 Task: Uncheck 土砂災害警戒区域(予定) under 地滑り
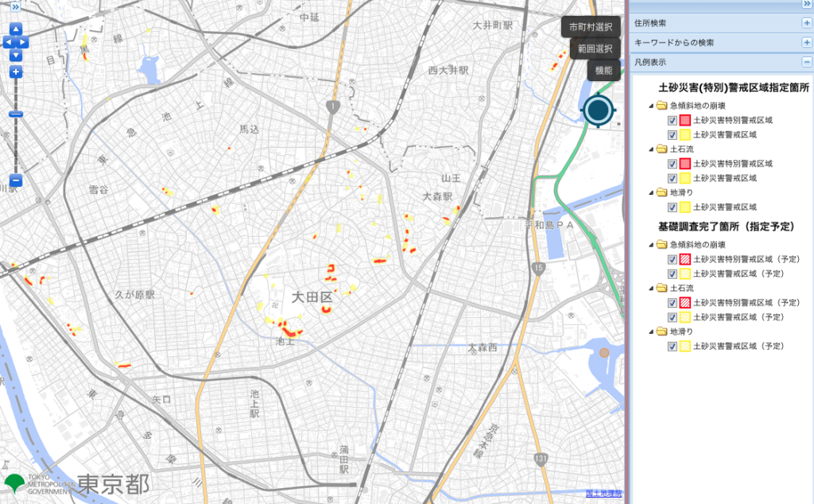pyautogui.click(x=673, y=347)
